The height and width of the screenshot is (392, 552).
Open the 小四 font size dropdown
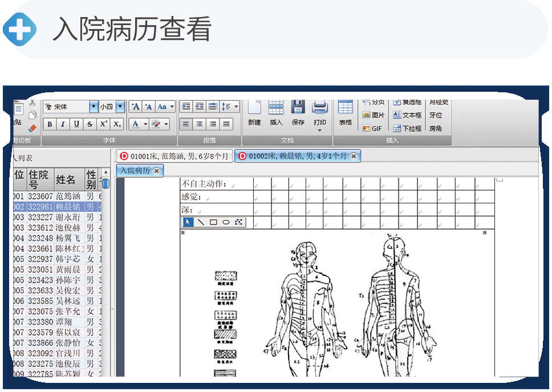coord(120,107)
